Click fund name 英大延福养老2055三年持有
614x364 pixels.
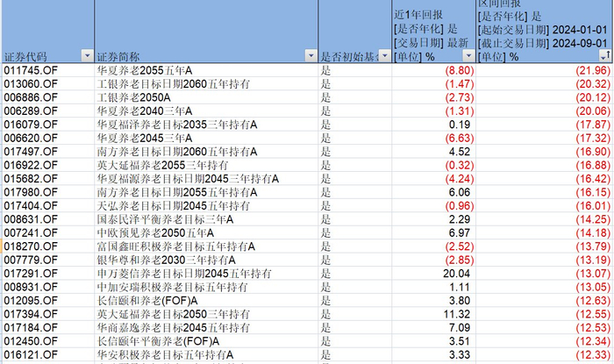(162, 165)
